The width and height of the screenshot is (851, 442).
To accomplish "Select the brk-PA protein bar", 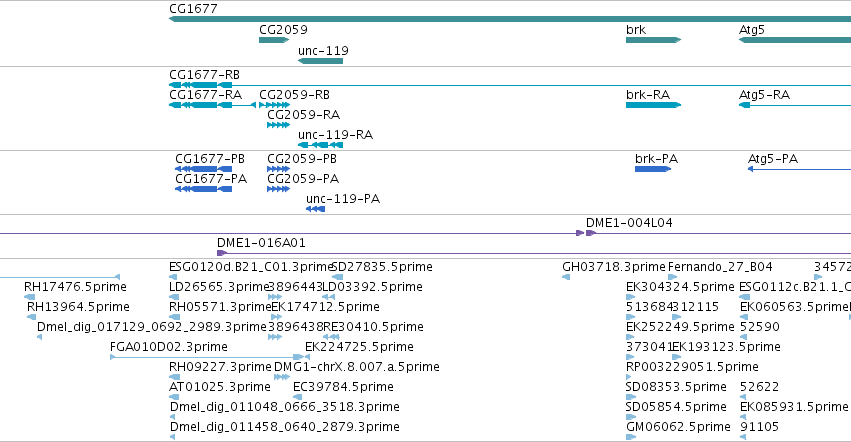I will click(653, 169).
